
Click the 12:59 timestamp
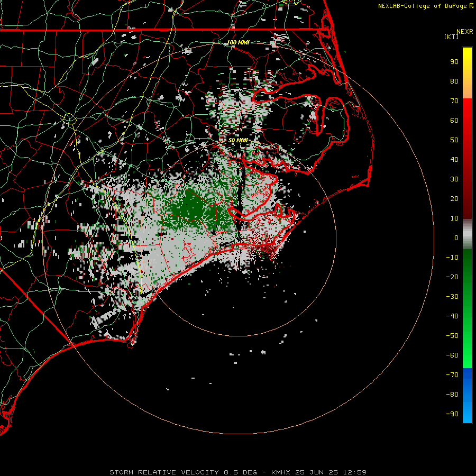coord(355,472)
